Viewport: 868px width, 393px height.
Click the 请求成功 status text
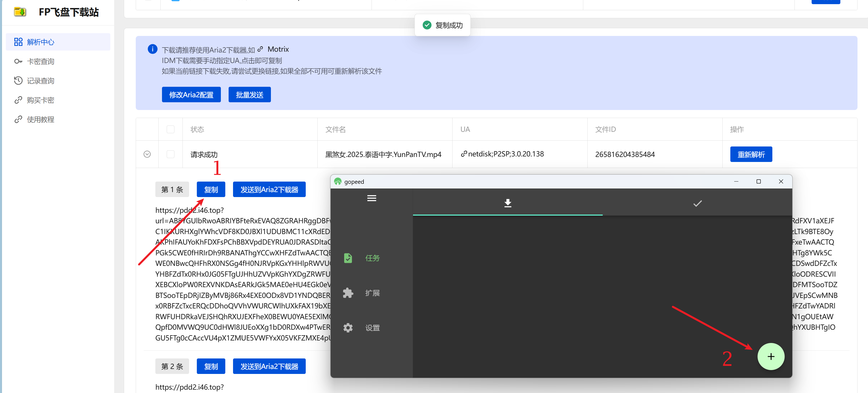point(204,154)
